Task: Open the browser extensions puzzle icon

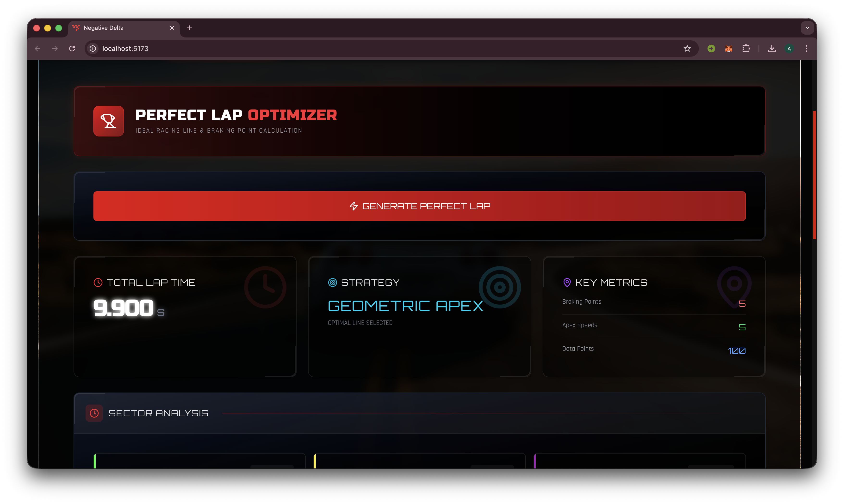Action: [746, 49]
